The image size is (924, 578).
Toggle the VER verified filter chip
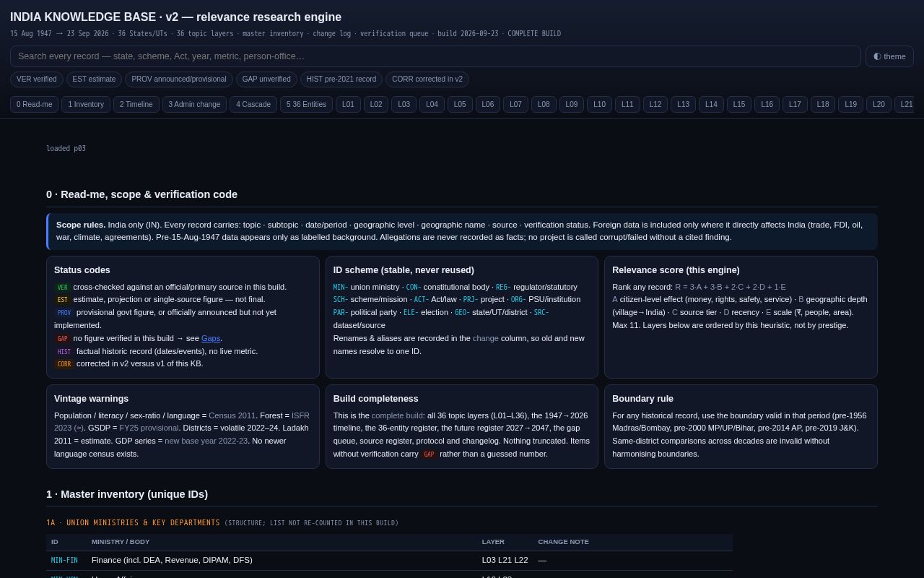pos(37,79)
